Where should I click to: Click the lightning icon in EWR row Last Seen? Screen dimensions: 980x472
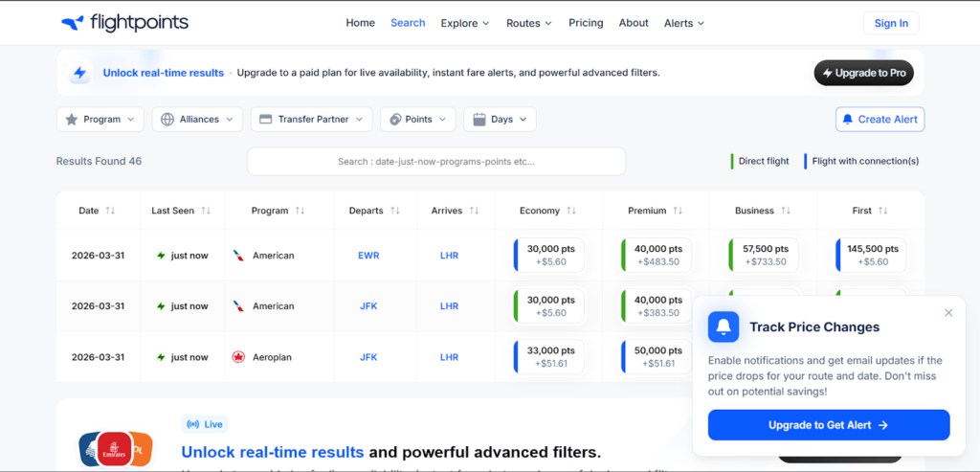[x=161, y=256]
